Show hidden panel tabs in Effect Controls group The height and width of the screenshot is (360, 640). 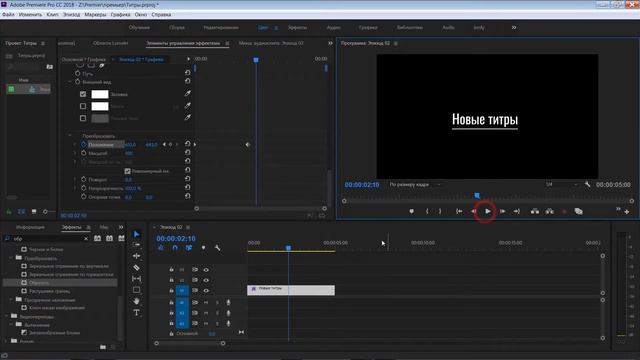pos(330,43)
